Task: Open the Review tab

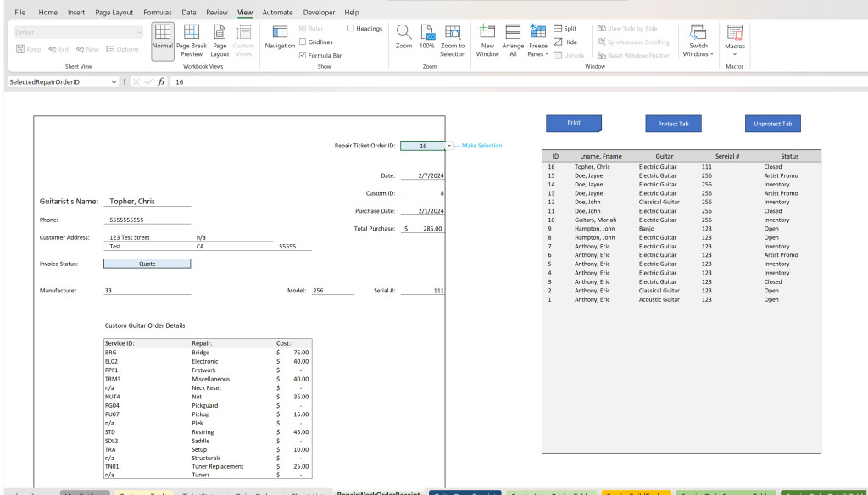Action: pos(216,12)
